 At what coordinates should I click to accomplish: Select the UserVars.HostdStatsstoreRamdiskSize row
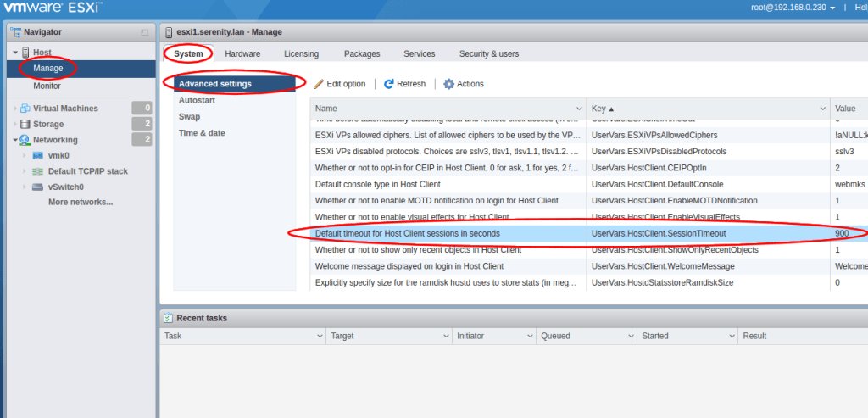(589, 282)
